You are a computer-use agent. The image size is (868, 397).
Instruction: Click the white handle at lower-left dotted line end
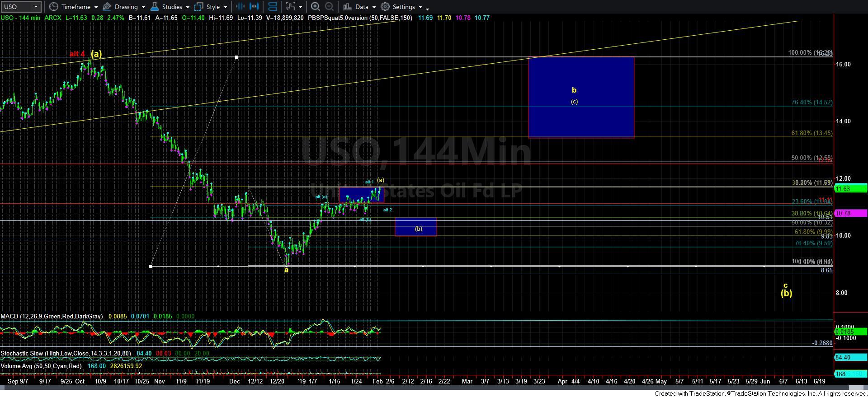pos(150,266)
